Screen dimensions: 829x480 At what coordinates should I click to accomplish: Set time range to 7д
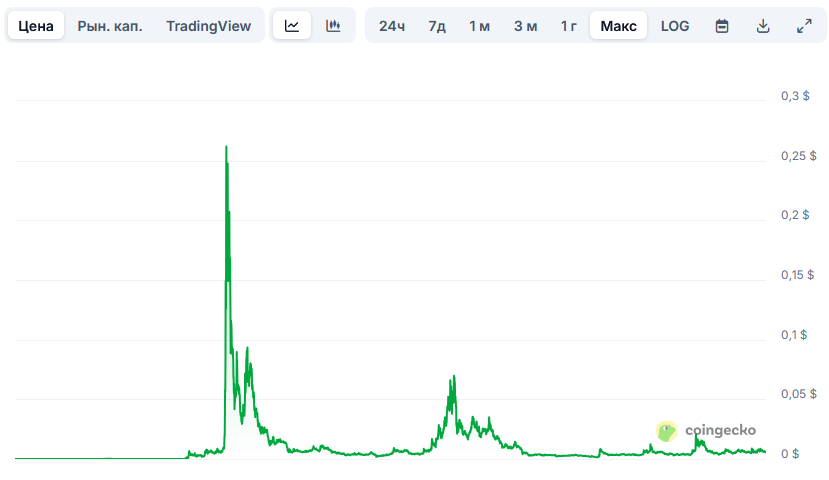[437, 25]
